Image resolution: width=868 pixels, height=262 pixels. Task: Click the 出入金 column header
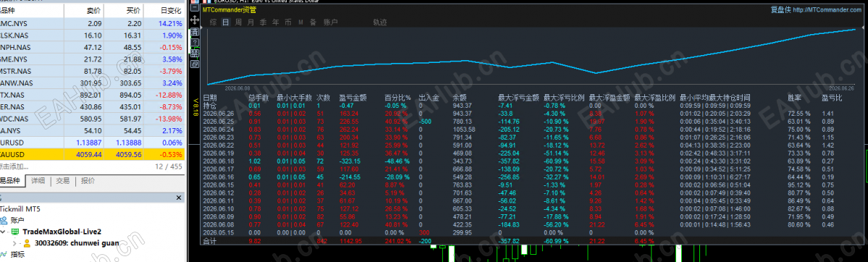[x=429, y=98]
